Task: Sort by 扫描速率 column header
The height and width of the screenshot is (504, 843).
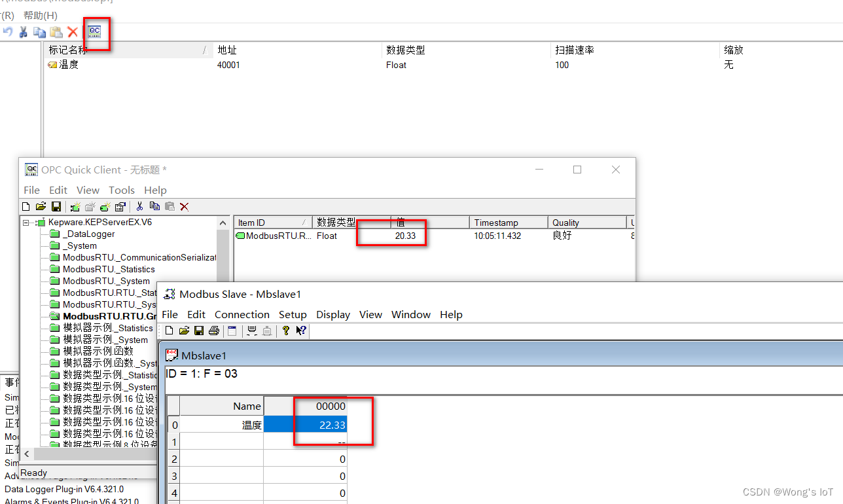Action: (x=635, y=50)
